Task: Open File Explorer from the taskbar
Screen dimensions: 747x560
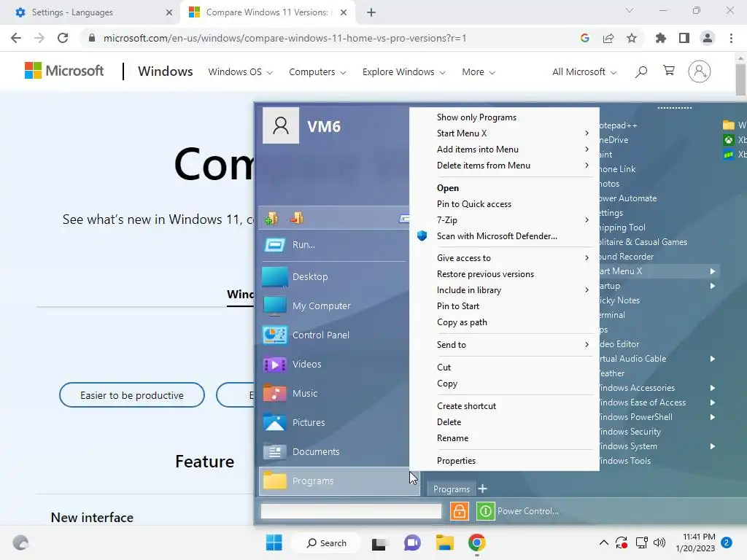Action: [445, 542]
